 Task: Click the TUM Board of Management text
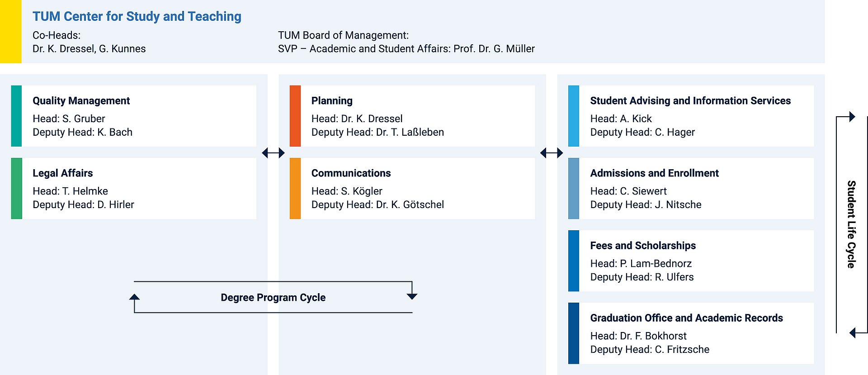[343, 35]
